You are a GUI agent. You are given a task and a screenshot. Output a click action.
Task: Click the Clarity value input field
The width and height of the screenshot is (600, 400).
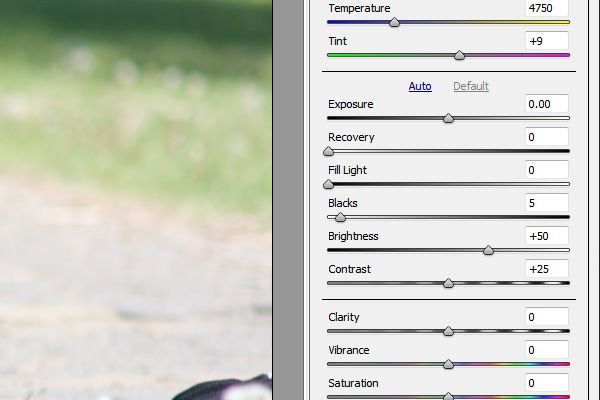click(546, 317)
